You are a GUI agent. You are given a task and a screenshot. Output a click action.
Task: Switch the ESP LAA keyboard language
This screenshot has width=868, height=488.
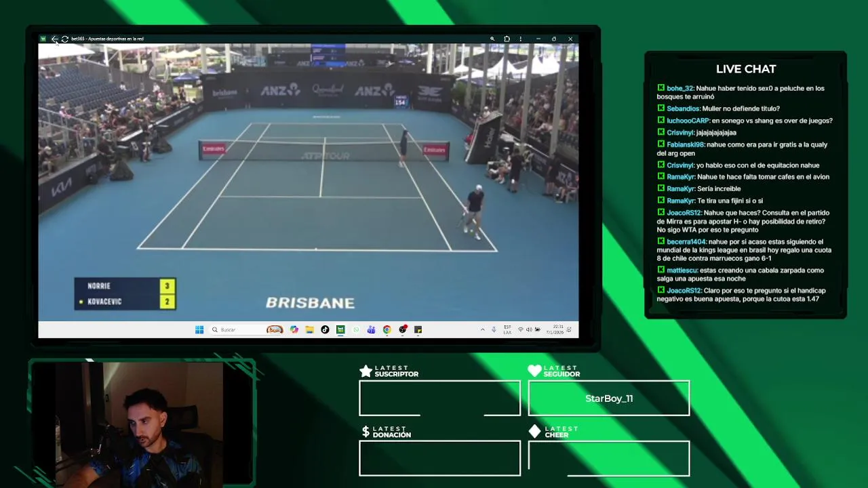pos(507,329)
